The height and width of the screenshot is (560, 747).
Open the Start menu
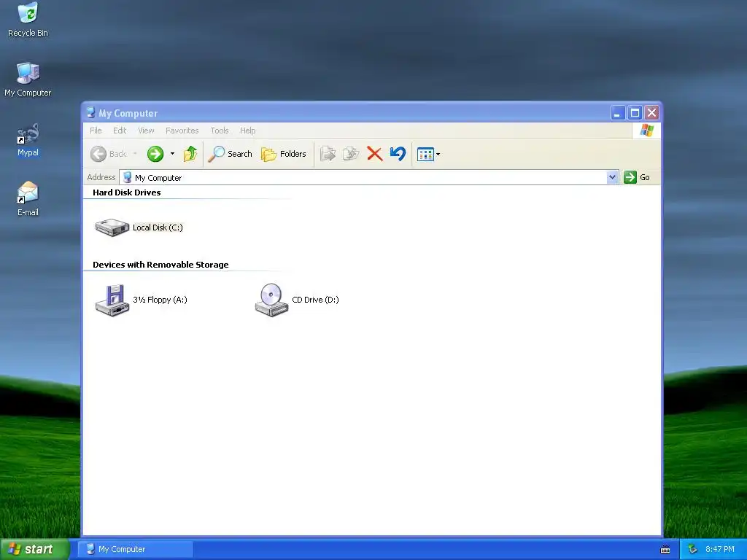click(x=35, y=550)
